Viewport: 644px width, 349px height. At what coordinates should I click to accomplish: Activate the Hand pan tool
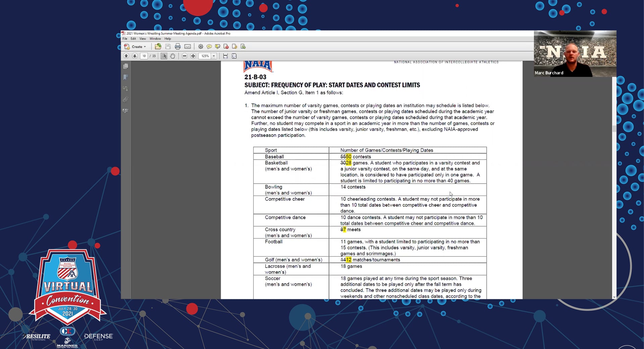(172, 56)
